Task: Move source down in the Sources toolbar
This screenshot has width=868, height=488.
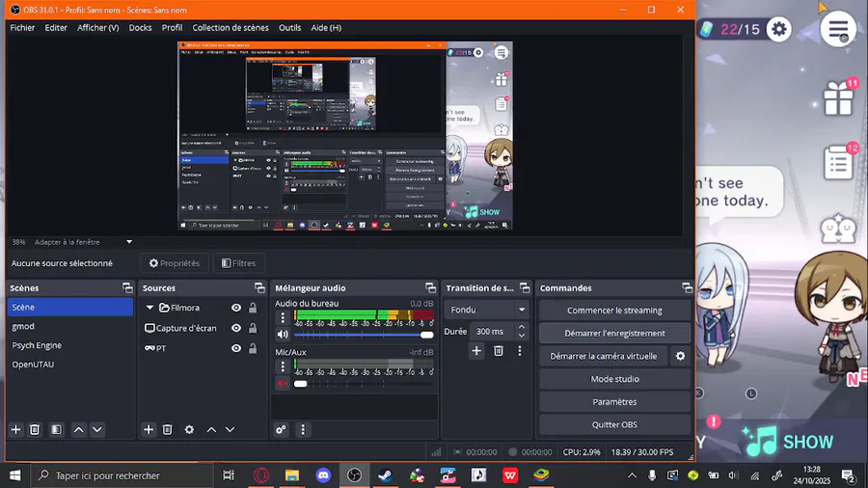Action: tap(230, 429)
